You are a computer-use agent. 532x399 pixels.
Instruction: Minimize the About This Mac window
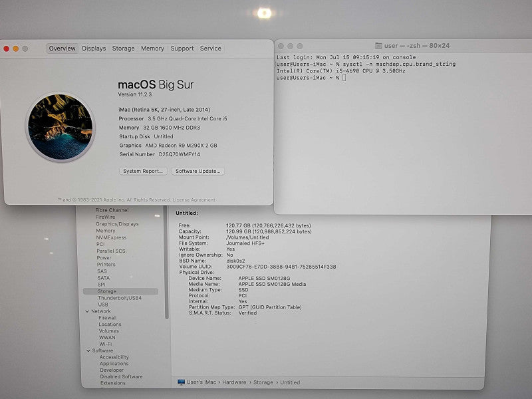coord(15,49)
